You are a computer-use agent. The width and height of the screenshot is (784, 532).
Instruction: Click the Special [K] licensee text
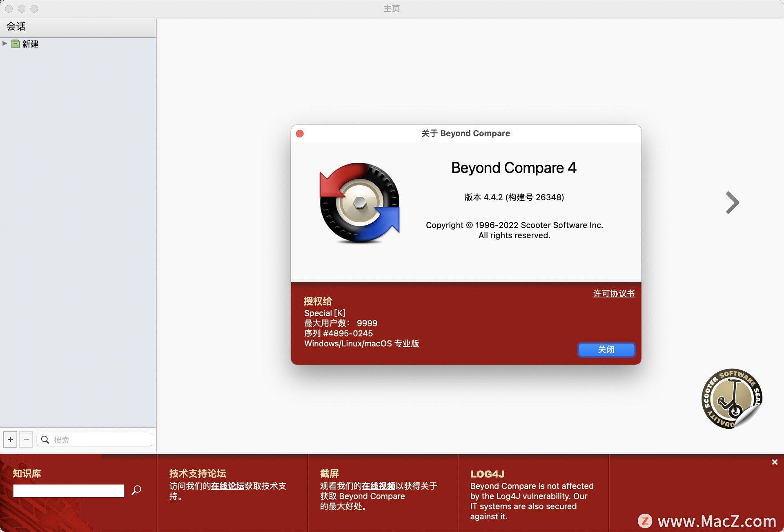tap(325, 313)
